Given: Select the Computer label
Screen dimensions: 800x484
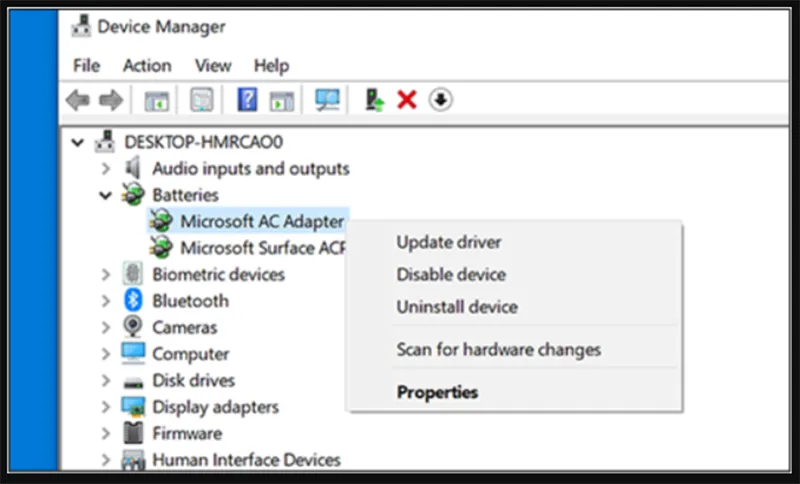Looking at the screenshot, I should coord(190,354).
